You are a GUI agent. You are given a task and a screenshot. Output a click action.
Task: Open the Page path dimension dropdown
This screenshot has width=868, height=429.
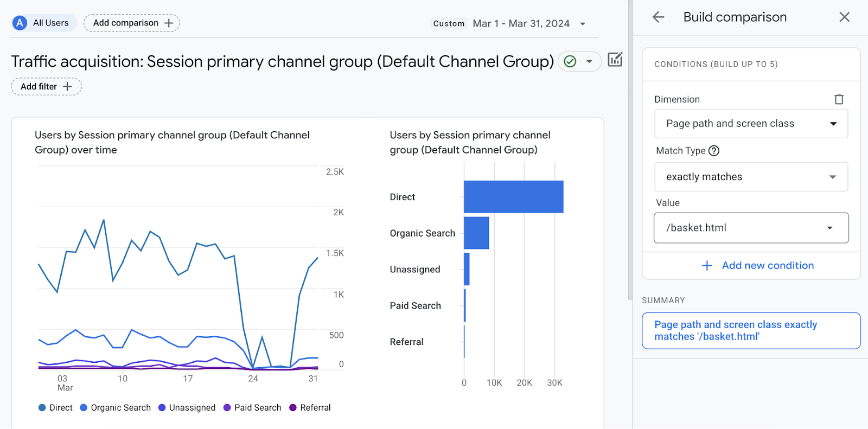tap(751, 124)
